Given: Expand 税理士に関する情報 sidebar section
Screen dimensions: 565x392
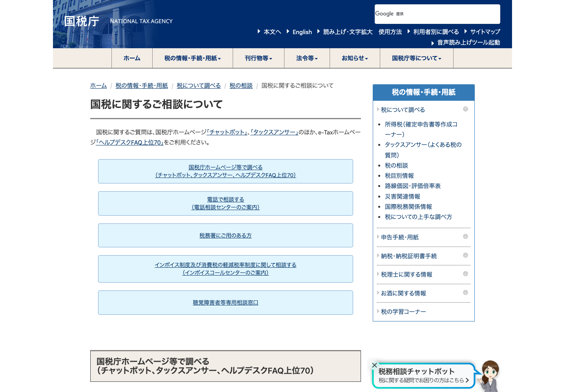Looking at the screenshot, I should pyautogui.click(x=406, y=274).
